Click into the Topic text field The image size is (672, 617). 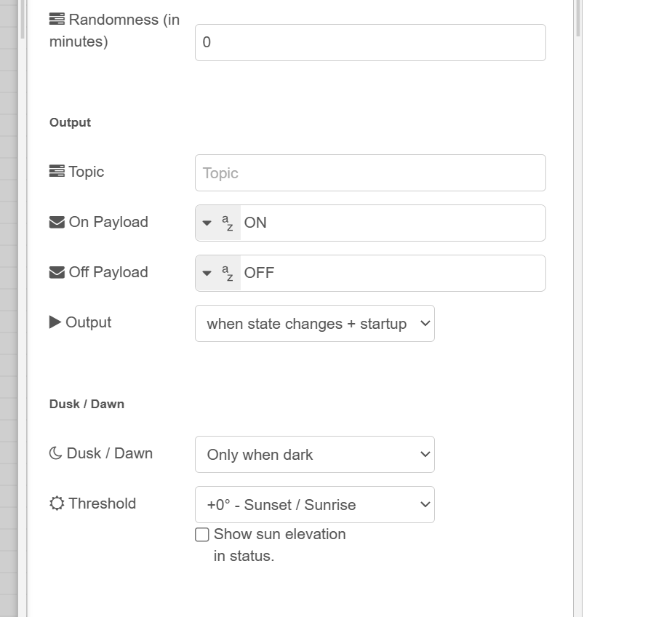[370, 173]
